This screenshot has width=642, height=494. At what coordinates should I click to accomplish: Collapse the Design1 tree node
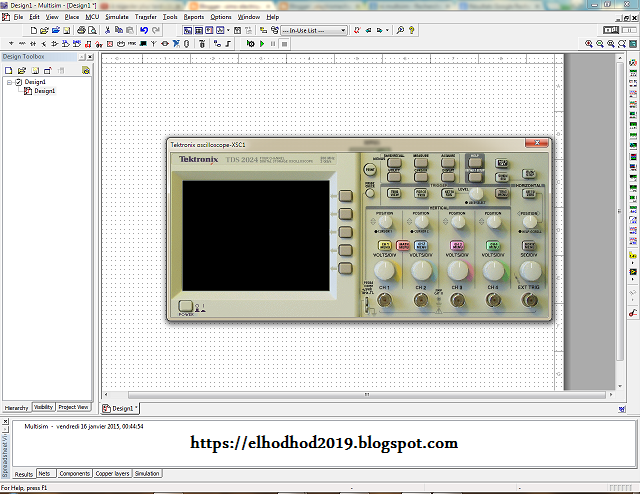9,82
